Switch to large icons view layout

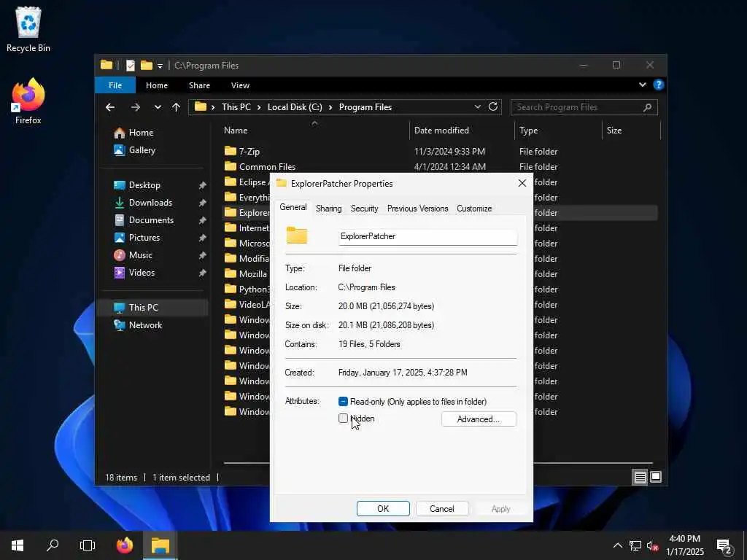click(x=656, y=477)
